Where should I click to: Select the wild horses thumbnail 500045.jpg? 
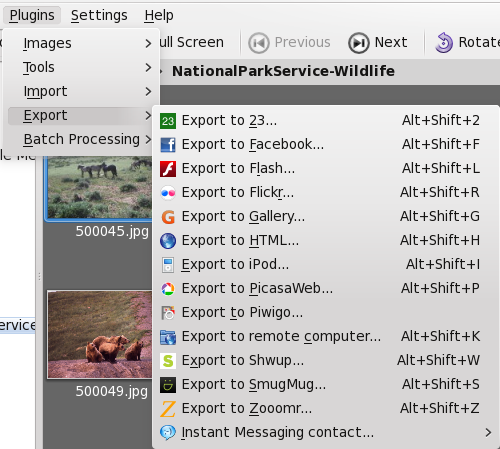pyautogui.click(x=99, y=188)
